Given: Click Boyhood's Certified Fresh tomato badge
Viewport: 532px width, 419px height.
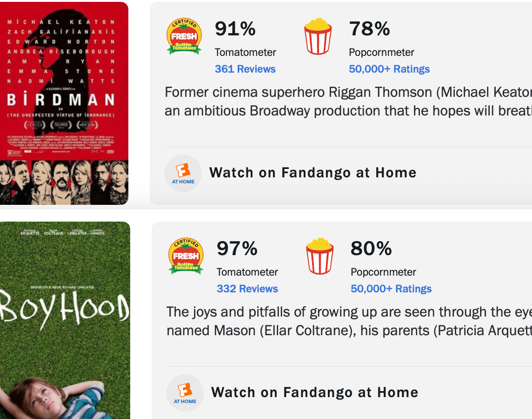Looking at the screenshot, I should coord(186,257).
